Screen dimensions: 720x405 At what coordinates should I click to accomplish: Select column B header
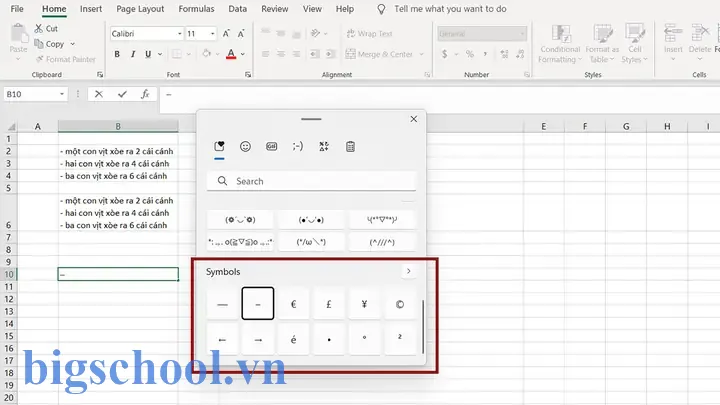(x=118, y=126)
